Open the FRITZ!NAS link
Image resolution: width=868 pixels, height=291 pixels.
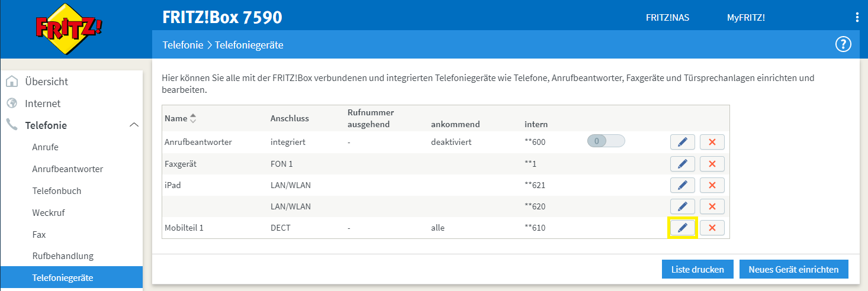click(667, 18)
